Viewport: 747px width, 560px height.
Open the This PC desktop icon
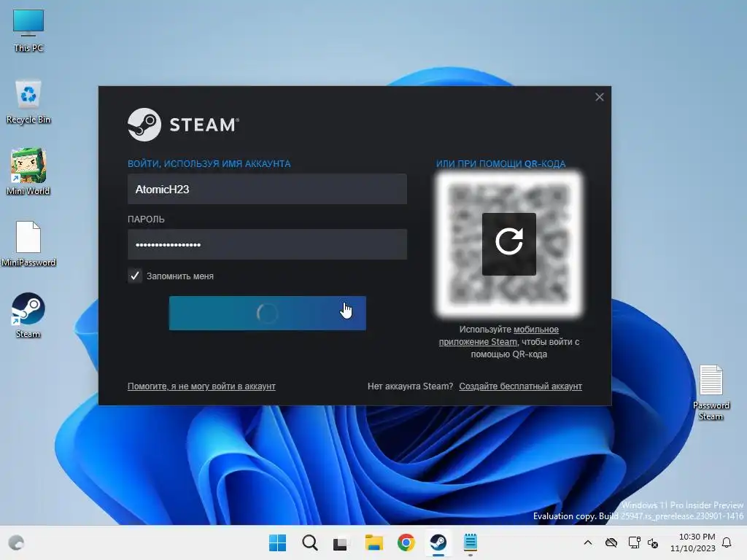[28, 31]
